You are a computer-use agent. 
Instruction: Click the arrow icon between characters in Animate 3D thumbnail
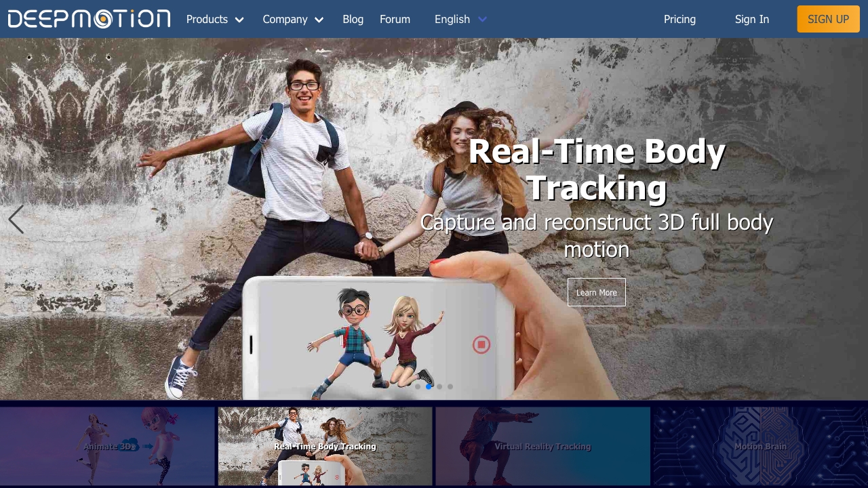(148, 446)
